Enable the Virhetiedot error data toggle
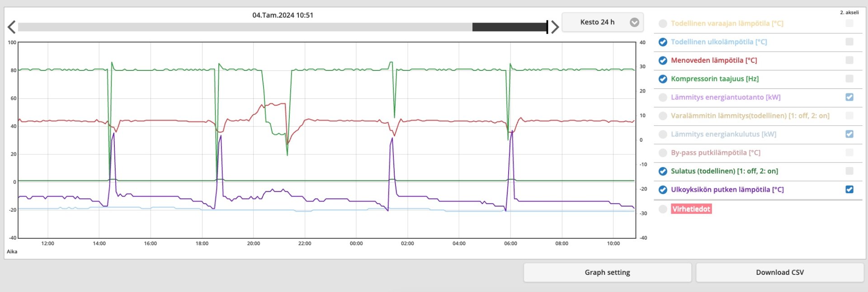The width and height of the screenshot is (868, 292). (663, 209)
